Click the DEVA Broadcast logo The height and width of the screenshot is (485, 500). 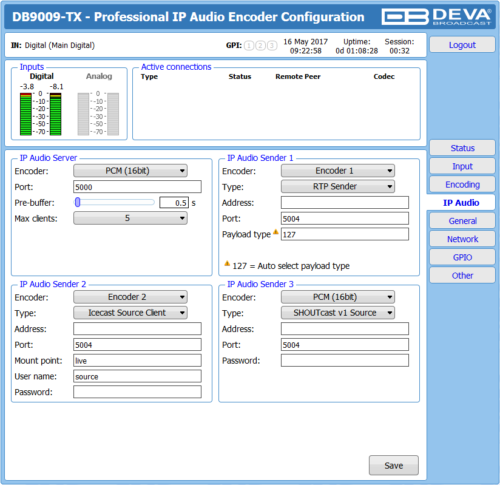click(x=437, y=17)
